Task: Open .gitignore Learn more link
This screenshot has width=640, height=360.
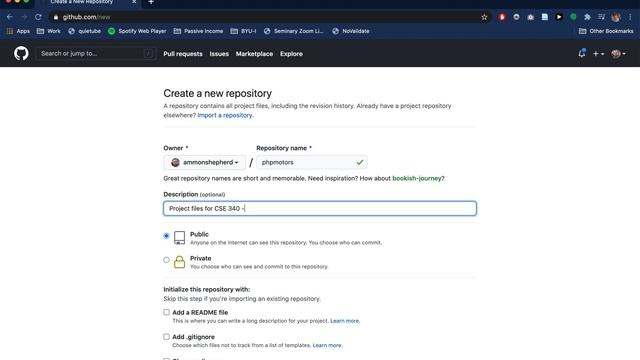Action: tap(327, 345)
